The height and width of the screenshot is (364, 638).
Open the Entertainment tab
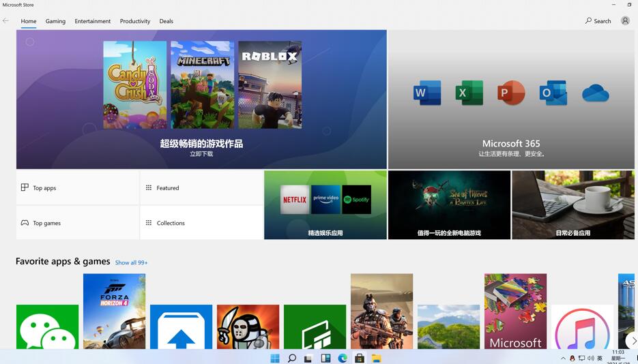coord(92,21)
